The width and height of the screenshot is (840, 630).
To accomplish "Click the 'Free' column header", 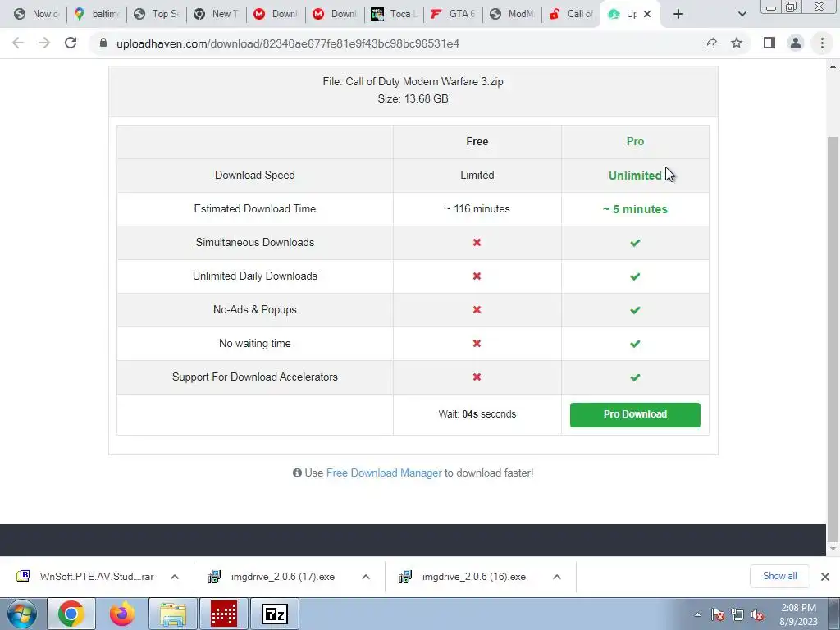I will point(477,141).
